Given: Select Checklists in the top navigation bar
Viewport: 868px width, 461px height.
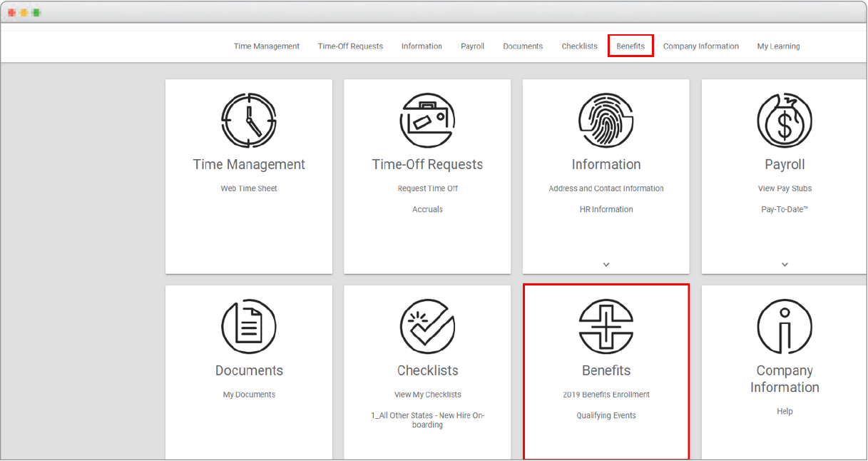Looking at the screenshot, I should point(579,46).
